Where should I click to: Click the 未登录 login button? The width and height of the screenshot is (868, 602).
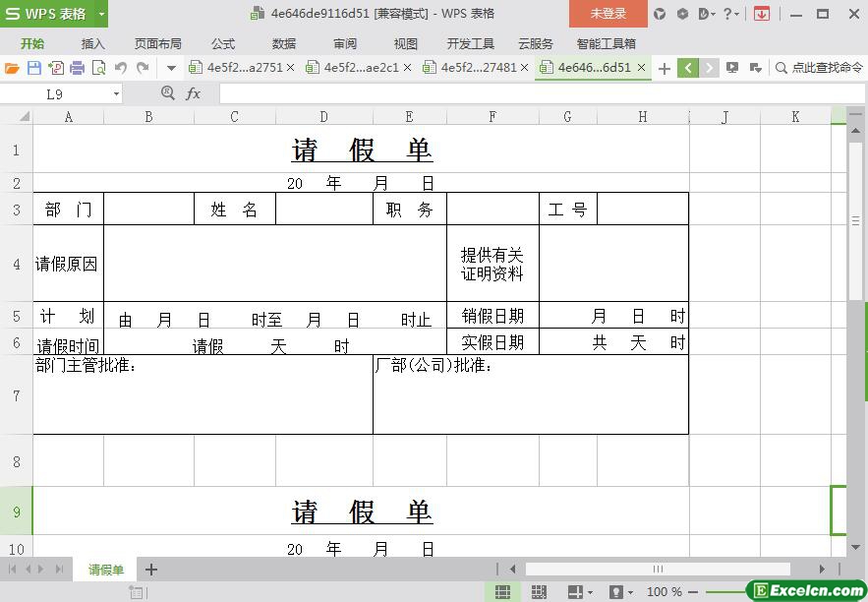pyautogui.click(x=608, y=14)
